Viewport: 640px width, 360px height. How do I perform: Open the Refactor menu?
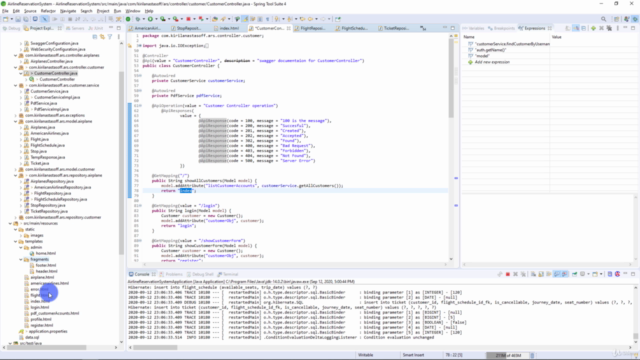48,11
